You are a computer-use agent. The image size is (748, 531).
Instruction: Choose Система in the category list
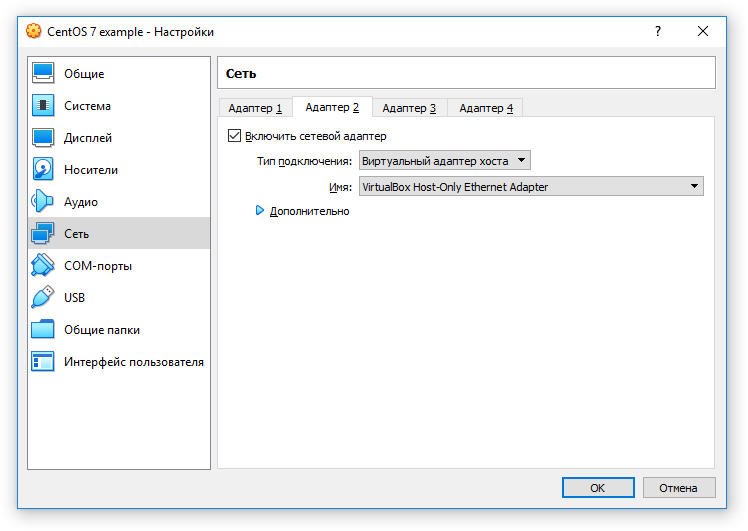(x=119, y=105)
